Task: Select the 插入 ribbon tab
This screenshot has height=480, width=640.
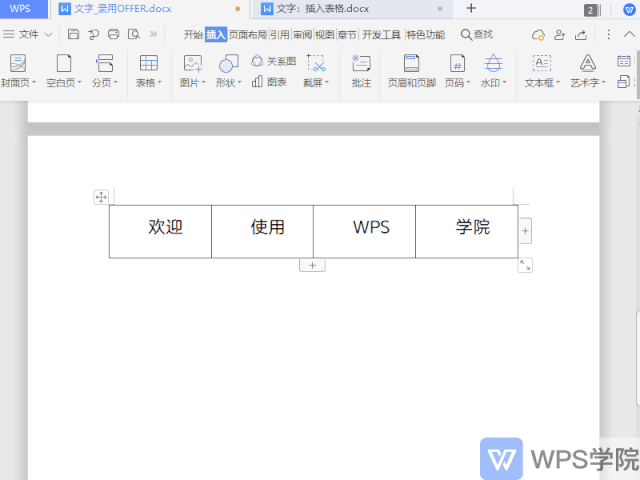Action: pyautogui.click(x=216, y=35)
